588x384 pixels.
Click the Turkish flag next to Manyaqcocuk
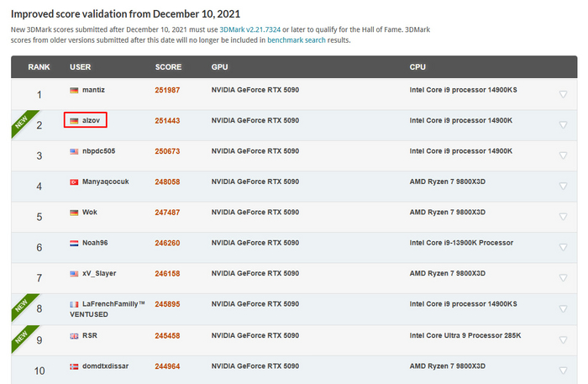click(x=74, y=181)
